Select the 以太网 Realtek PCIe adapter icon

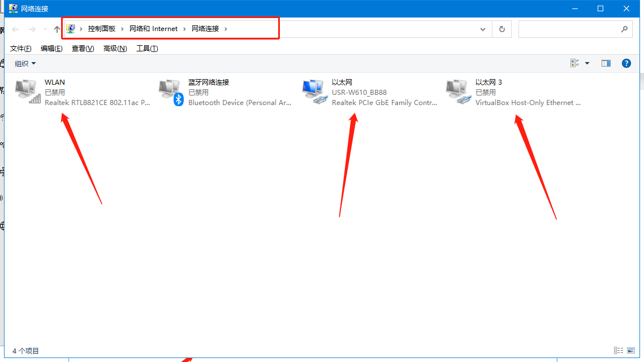click(x=315, y=92)
